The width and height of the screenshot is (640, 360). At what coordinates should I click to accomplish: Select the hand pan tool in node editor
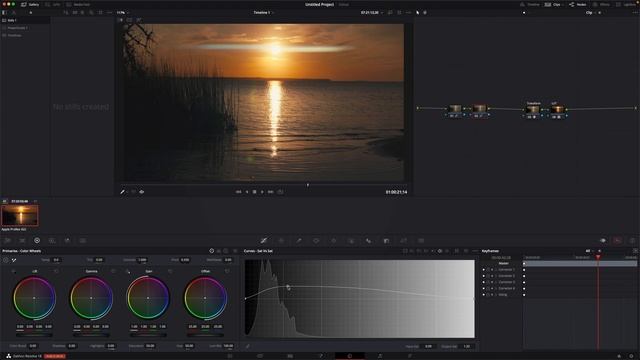click(424, 13)
